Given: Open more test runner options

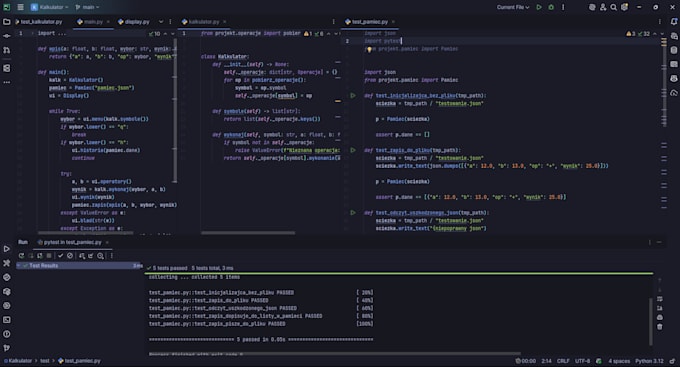Looking at the screenshot, I should tap(111, 256).
